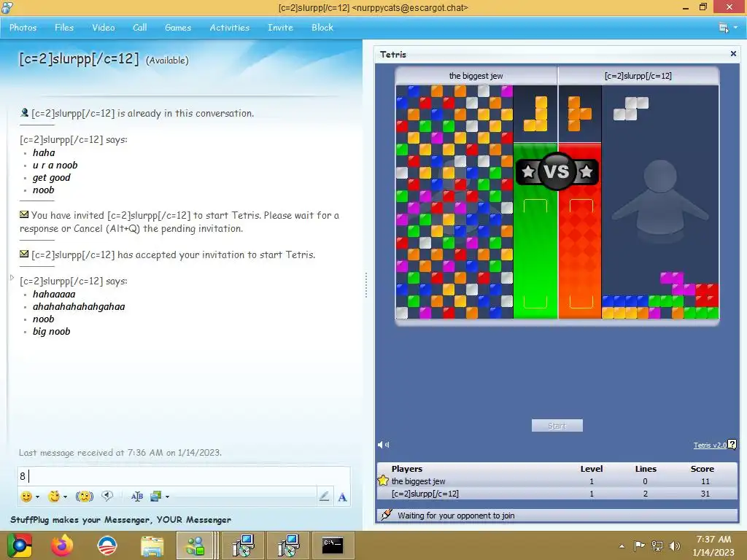This screenshot has width=747, height=560.
Task: Open Firefox from the taskbar
Action: 63,545
